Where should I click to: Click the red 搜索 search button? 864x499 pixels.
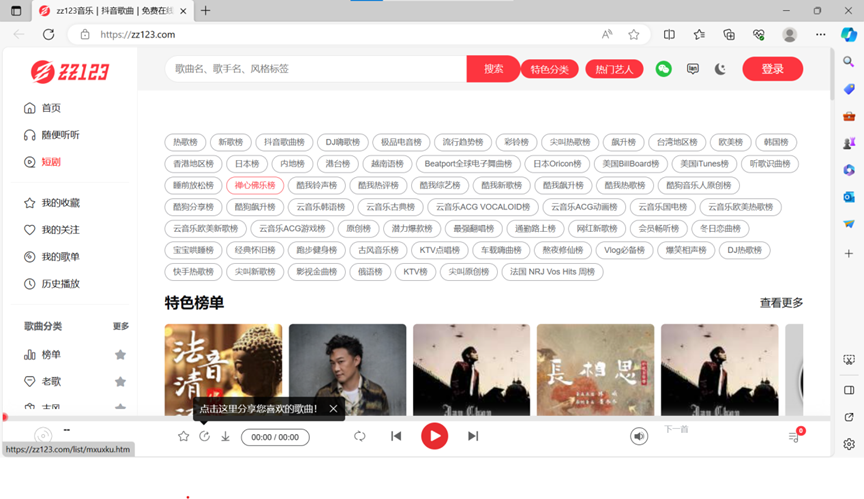click(493, 69)
